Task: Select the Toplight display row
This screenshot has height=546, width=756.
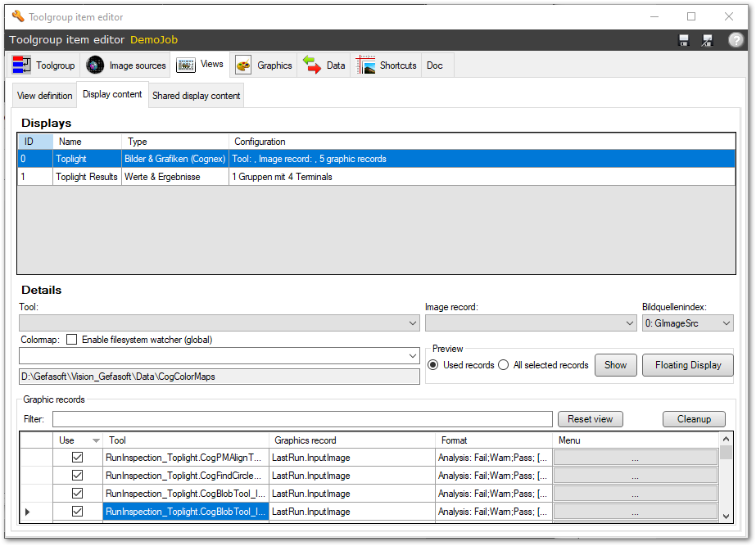Action: tap(377, 159)
